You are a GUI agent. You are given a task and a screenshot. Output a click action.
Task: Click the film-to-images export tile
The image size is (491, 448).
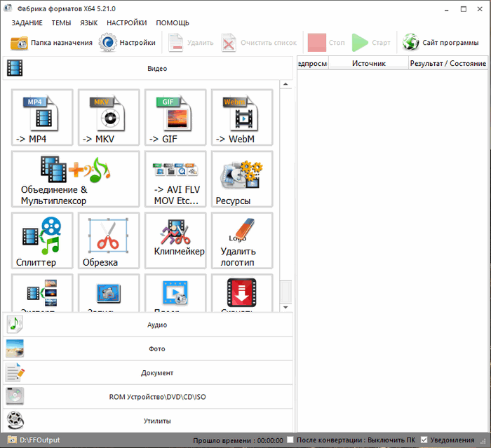[42, 293]
